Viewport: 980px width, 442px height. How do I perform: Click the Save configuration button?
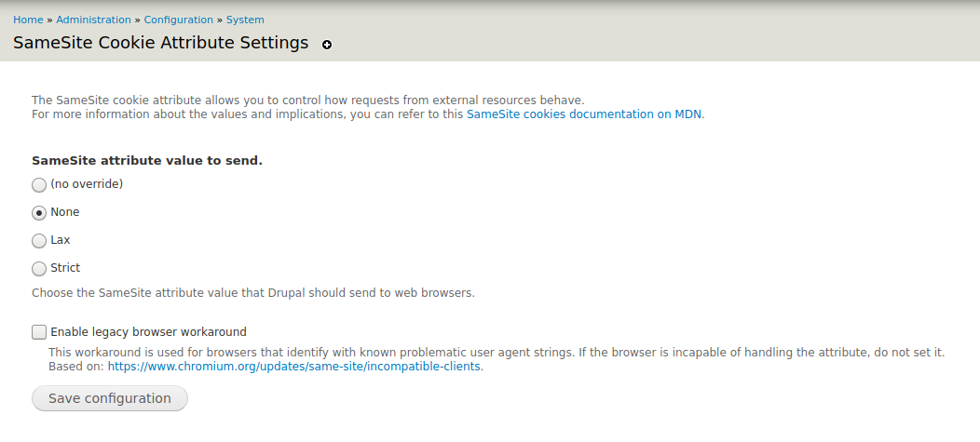110,398
